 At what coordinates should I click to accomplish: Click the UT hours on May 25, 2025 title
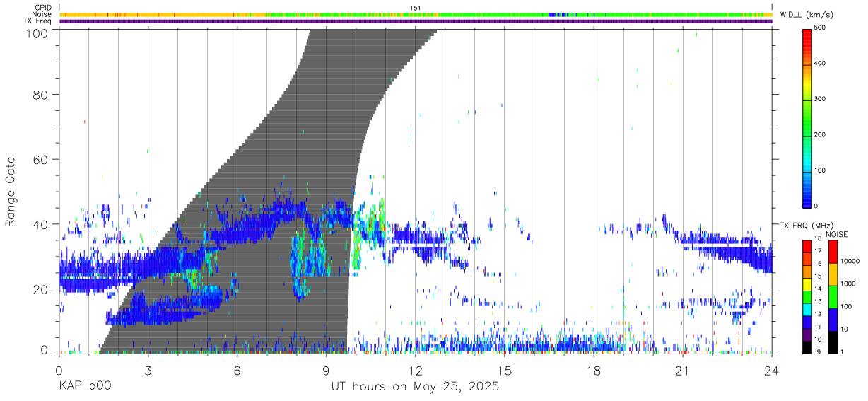416,387
